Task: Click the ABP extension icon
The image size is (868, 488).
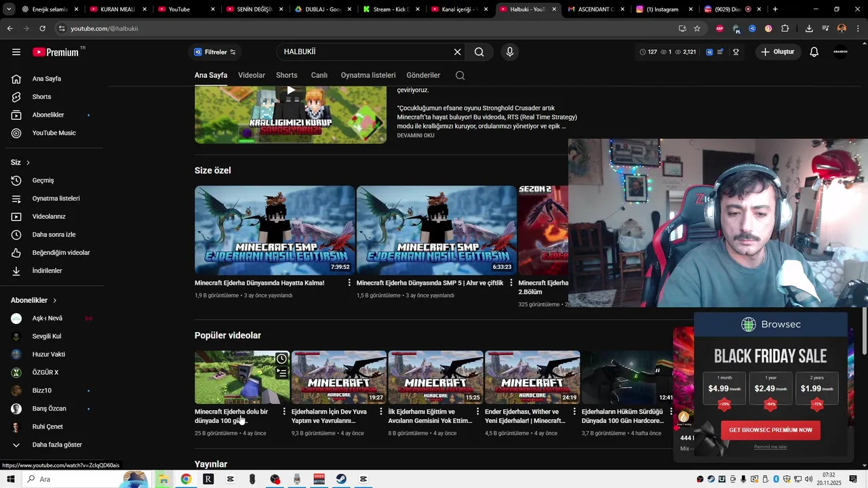Action: tap(719, 28)
